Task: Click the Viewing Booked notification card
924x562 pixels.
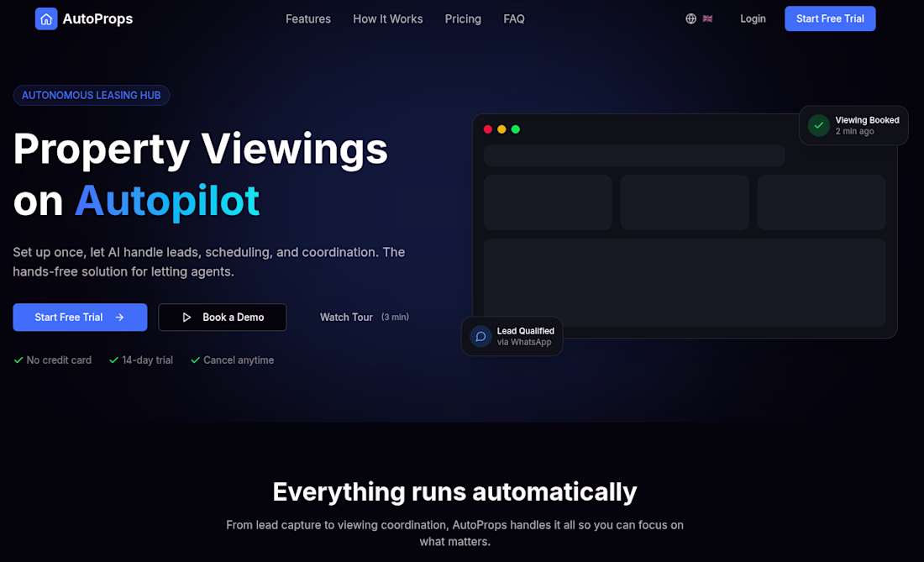Action: click(853, 125)
